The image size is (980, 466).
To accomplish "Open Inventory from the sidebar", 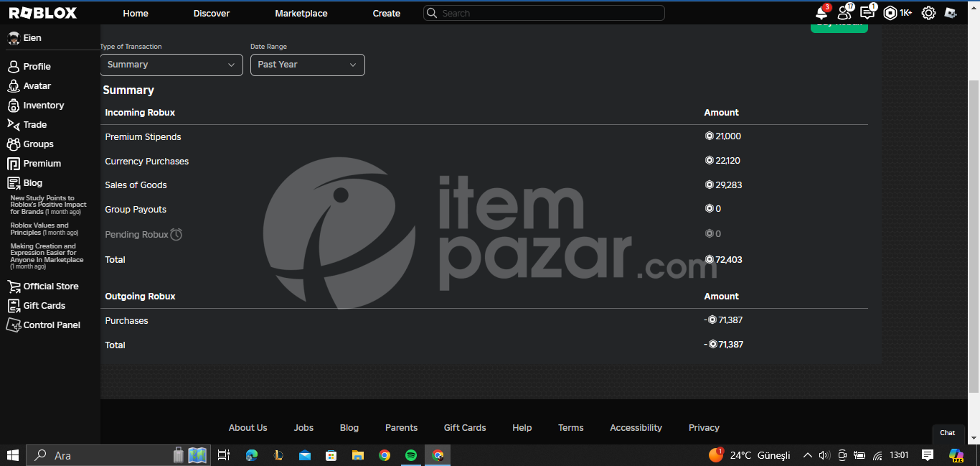I will point(36,106).
